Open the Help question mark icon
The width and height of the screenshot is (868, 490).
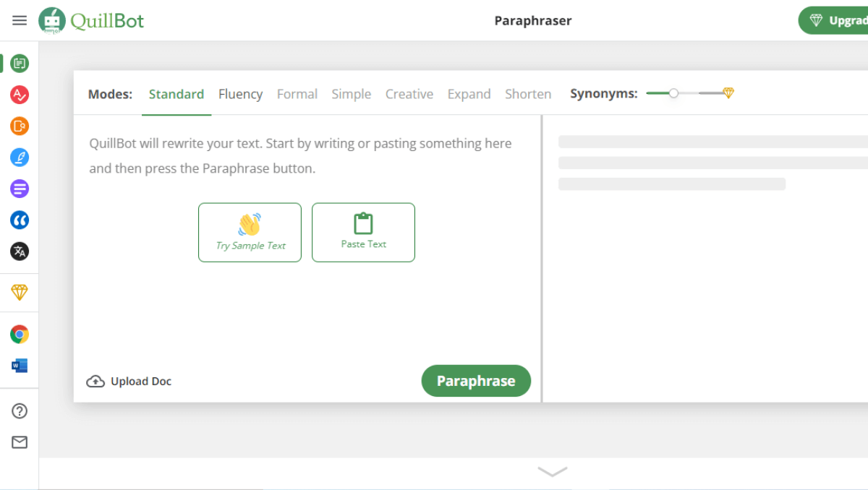[x=20, y=411]
